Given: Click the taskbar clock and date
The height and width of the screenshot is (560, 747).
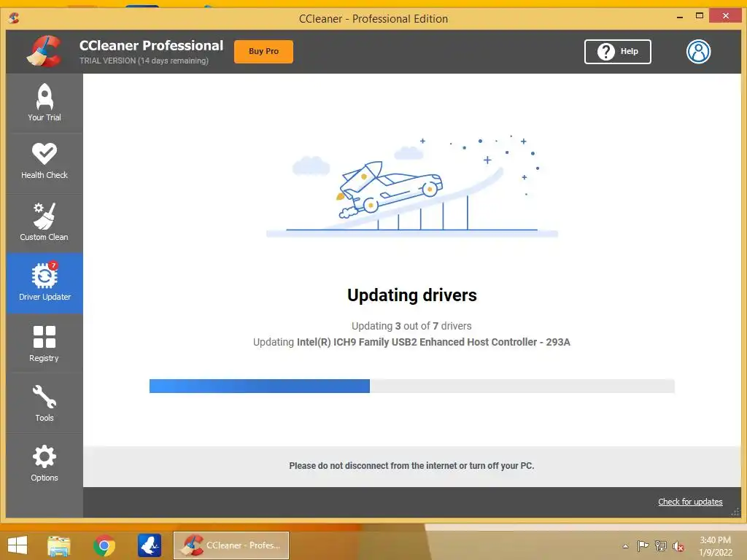Looking at the screenshot, I should point(716,546).
